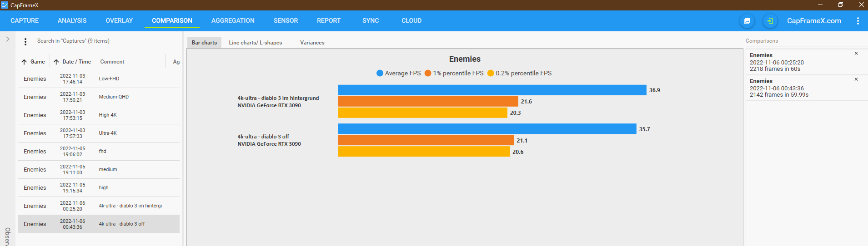868x246 pixels.
Task: Sort by Date / Time column arrow
Action: (x=56, y=62)
